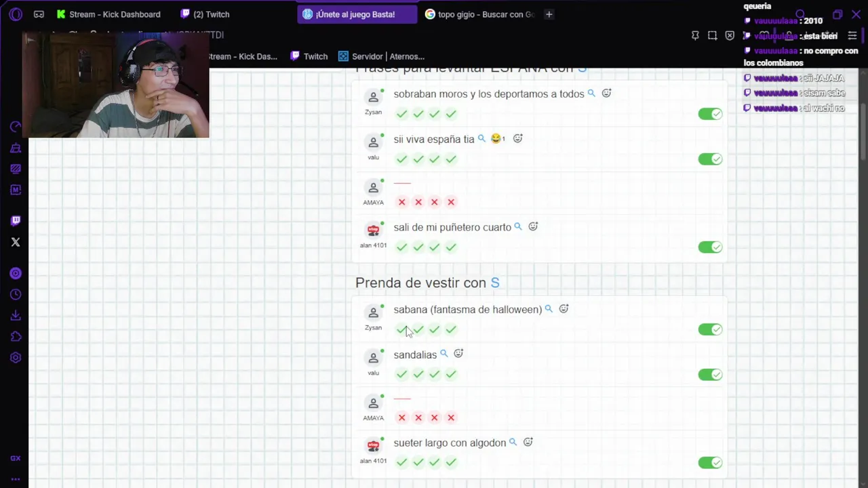Toggle approval switch for 'sobraban moros' answer
868x488 pixels.
coord(710,114)
